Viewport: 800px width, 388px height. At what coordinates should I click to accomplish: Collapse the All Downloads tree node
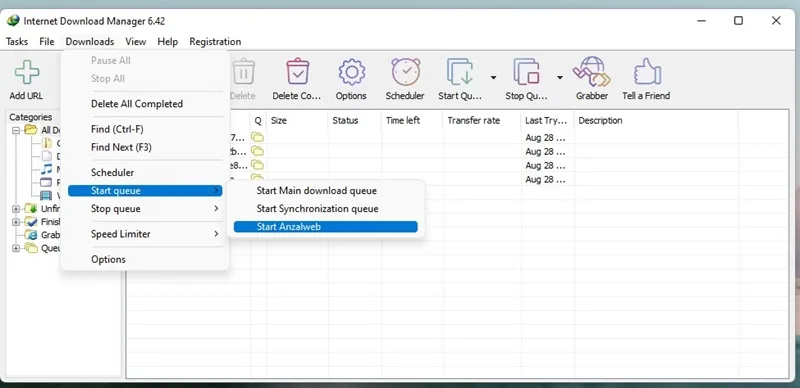(x=16, y=130)
